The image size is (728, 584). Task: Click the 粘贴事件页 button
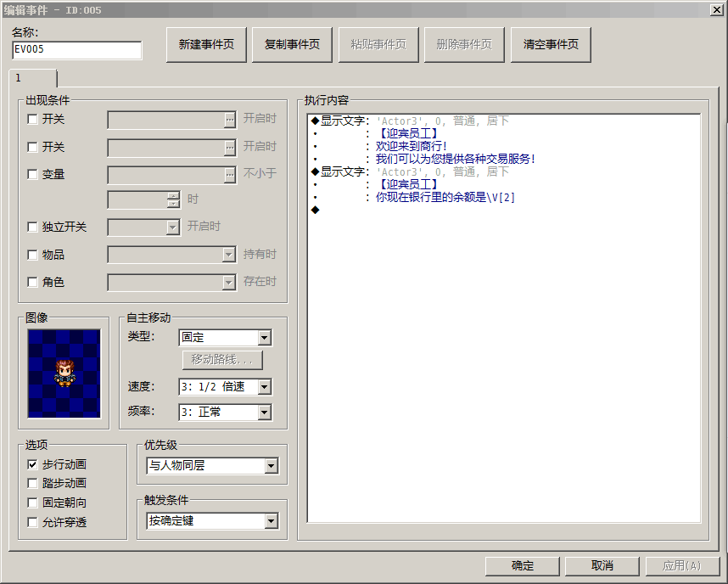(378, 45)
